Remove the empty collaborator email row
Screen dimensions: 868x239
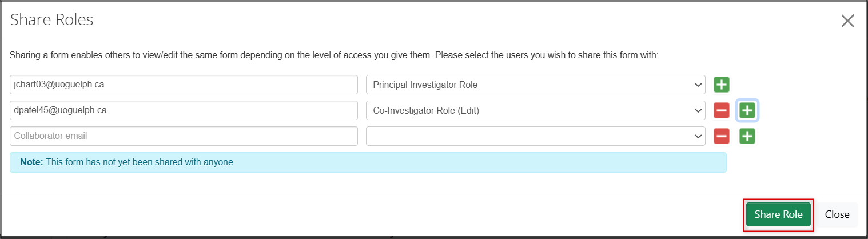pos(722,136)
